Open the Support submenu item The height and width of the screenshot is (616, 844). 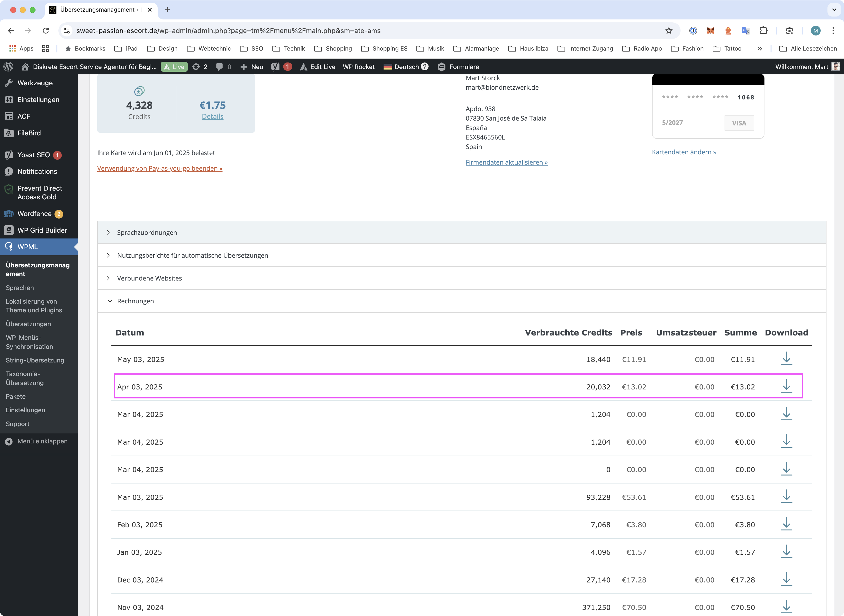pos(18,424)
